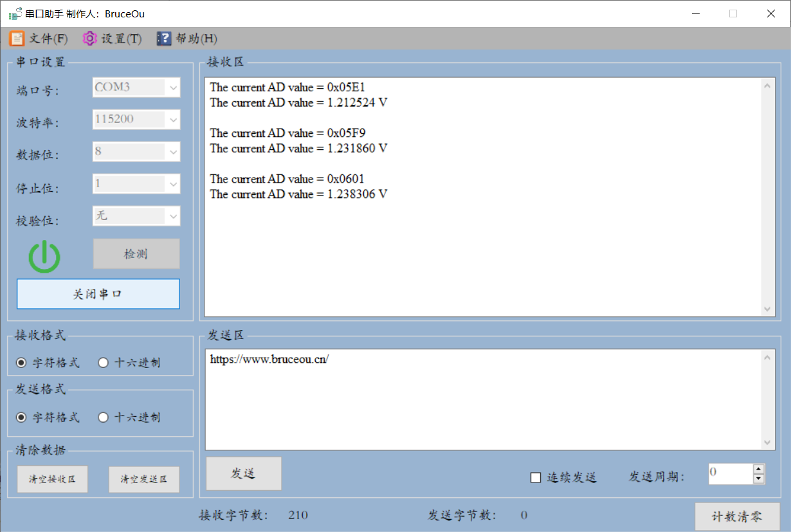Decrease 发送周期 with down arrow

pos(759,479)
